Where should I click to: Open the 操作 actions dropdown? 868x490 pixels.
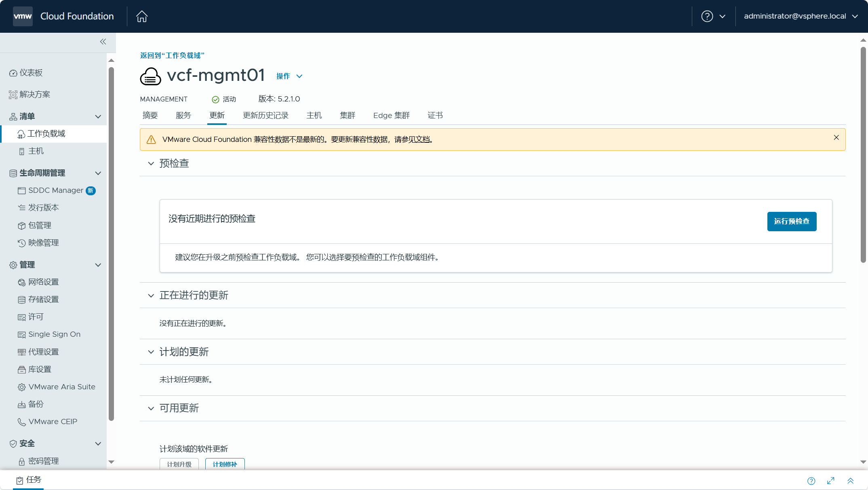[x=289, y=76]
